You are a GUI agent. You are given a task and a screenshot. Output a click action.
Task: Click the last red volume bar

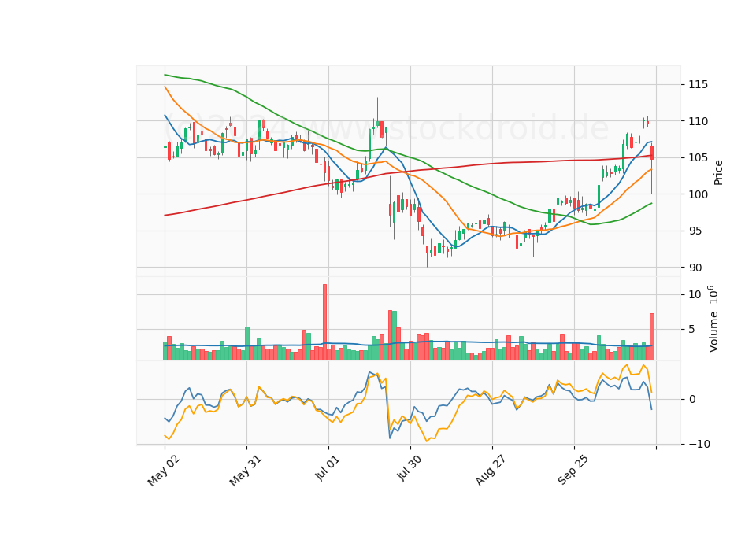coord(652,337)
